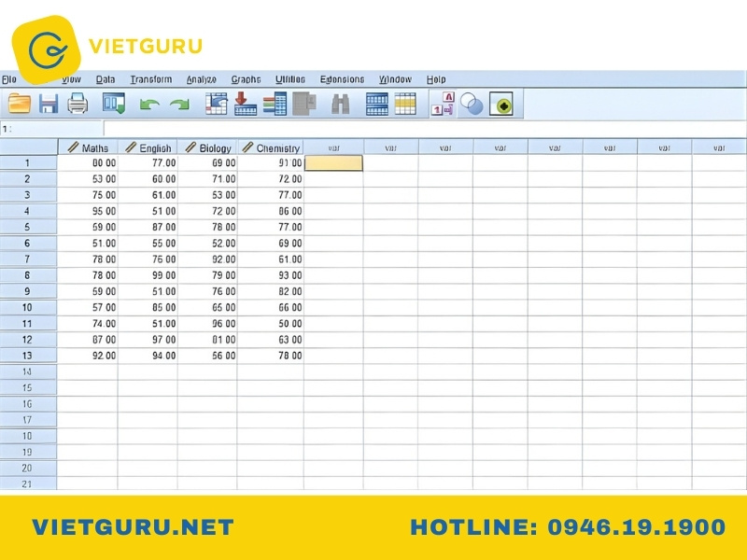747x560 pixels.
Task: Click the green Redo arrow
Action: click(x=179, y=105)
